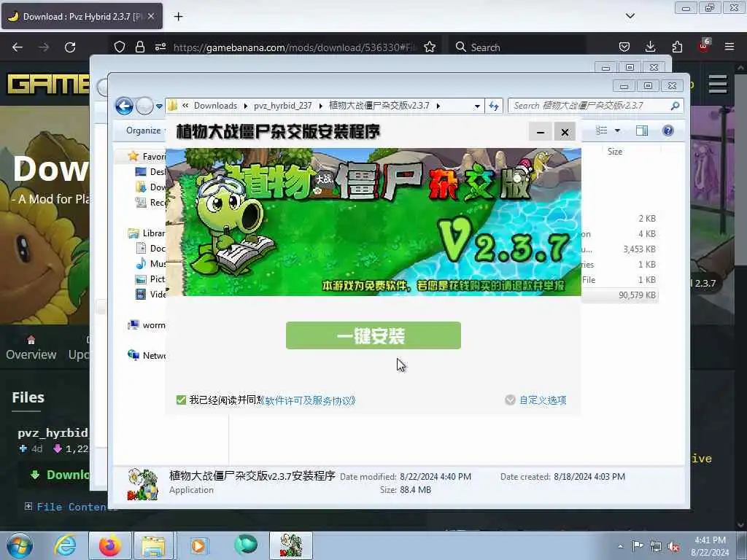747x560 pixels.
Task: Close the installer dialog with X
Action: coord(565,132)
